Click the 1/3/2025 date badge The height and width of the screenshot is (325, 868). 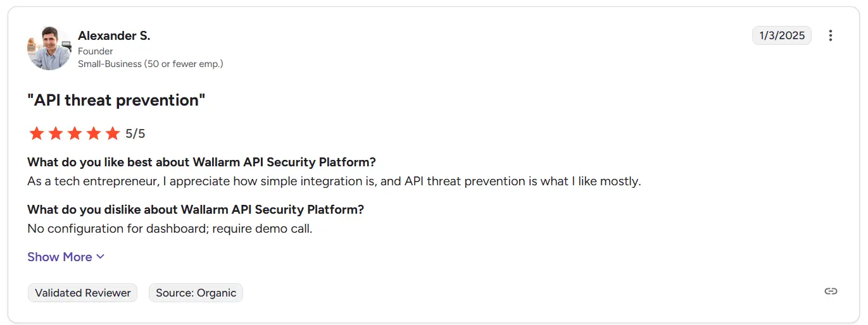(x=781, y=35)
